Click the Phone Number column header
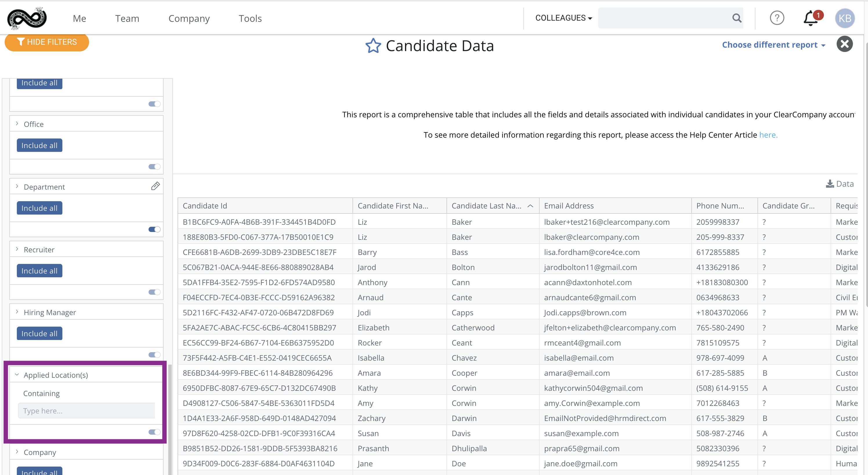This screenshot has width=868, height=475. click(724, 206)
